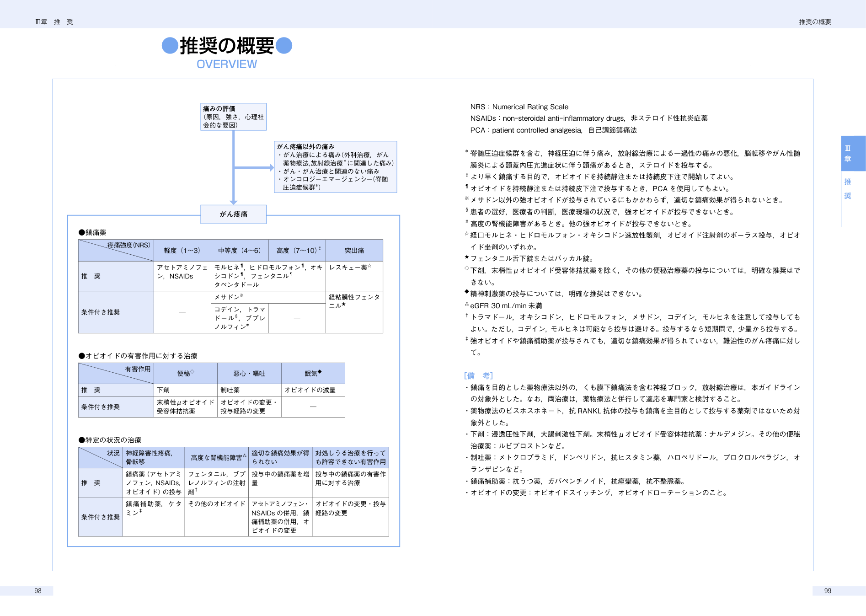Click the 推奨の概要 running header on the right page
Viewport: 866px width, 616px height.
[815, 22]
